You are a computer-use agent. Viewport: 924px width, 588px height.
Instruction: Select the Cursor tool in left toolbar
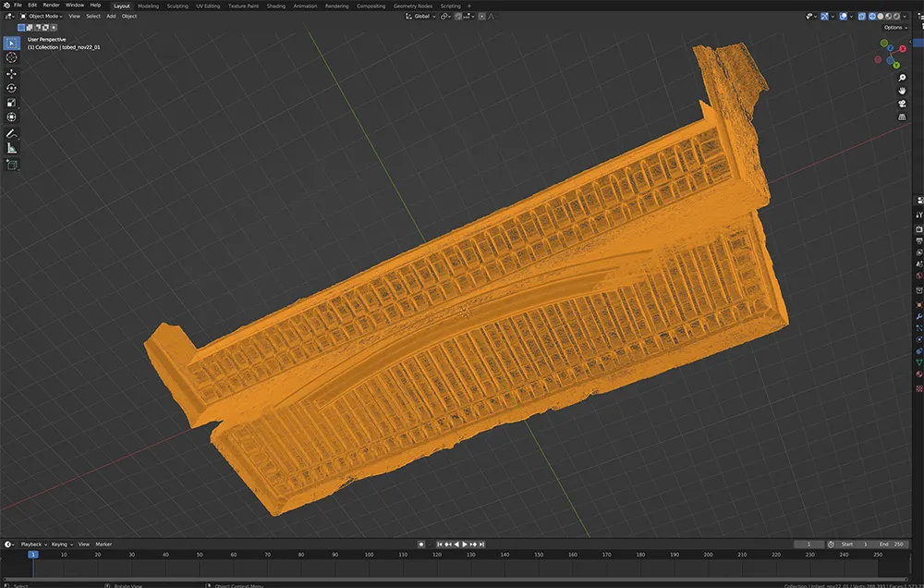12,57
